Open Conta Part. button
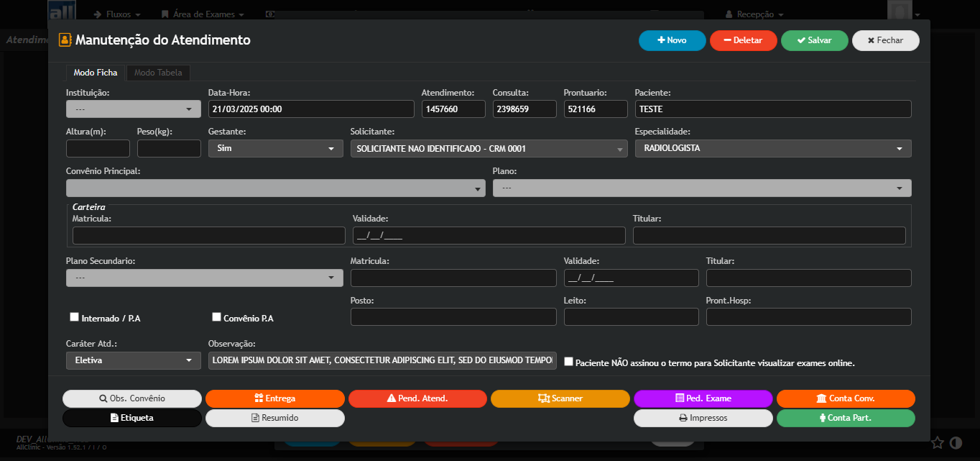Viewport: 980px width, 461px height. (x=846, y=418)
